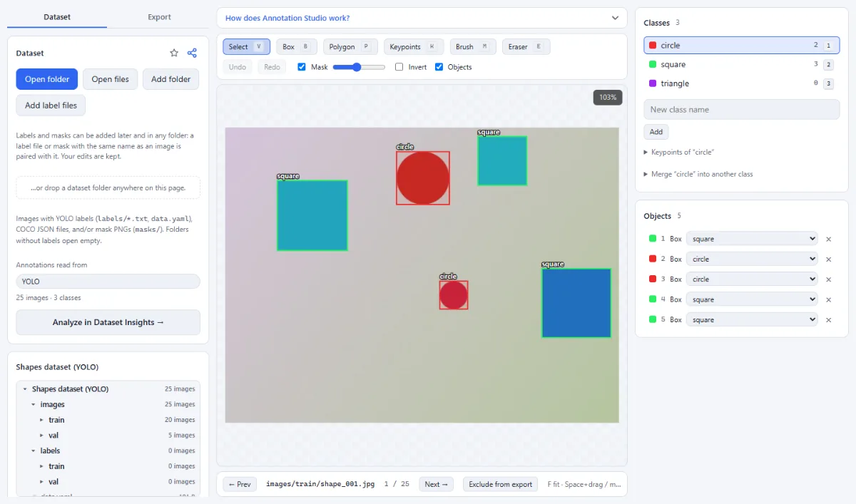Expand the train folder under images
The width and height of the screenshot is (856, 504).
(x=41, y=420)
